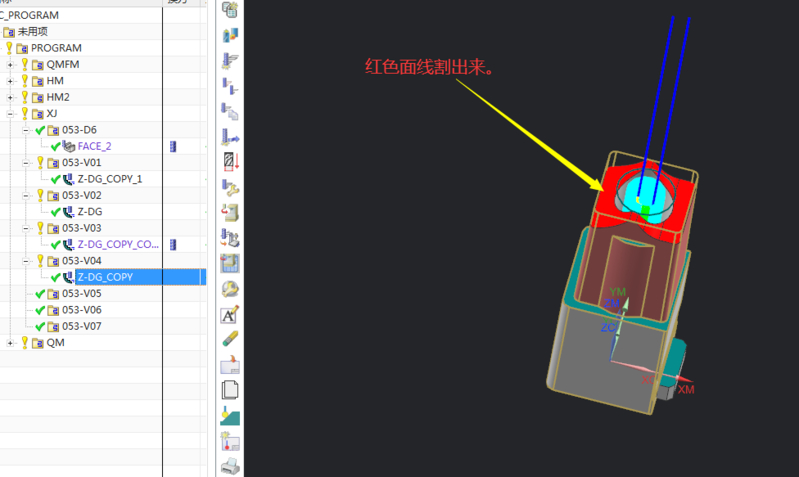
Task: Expand the QM group node
Action: pos(11,343)
